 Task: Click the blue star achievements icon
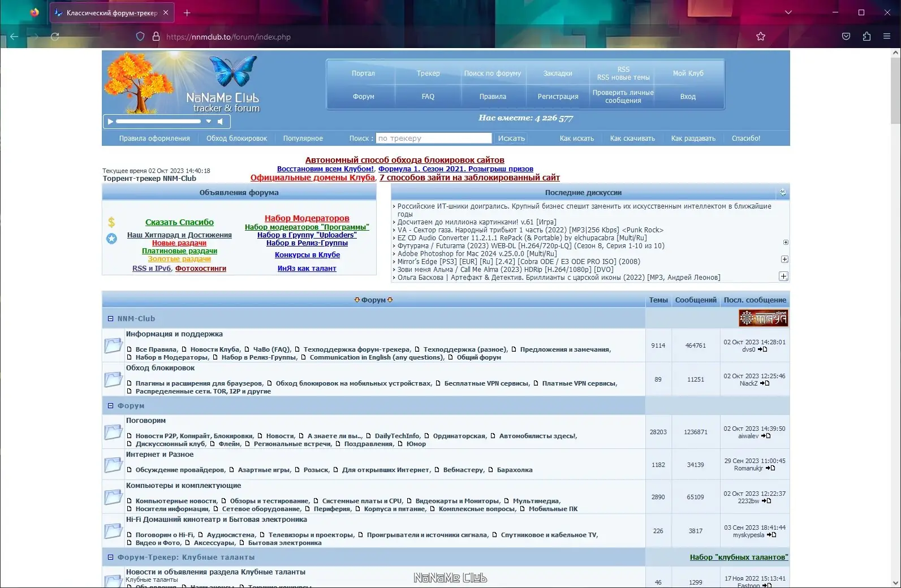(111, 239)
